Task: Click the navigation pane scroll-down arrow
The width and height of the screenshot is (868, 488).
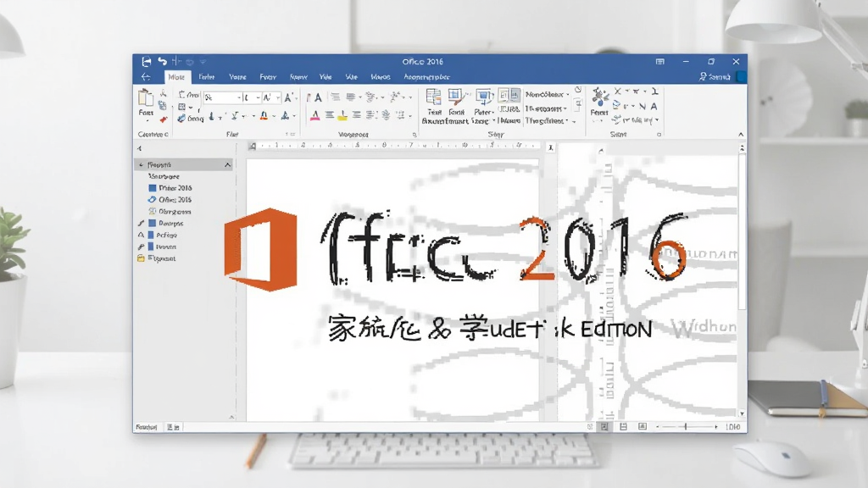Action: [x=231, y=417]
